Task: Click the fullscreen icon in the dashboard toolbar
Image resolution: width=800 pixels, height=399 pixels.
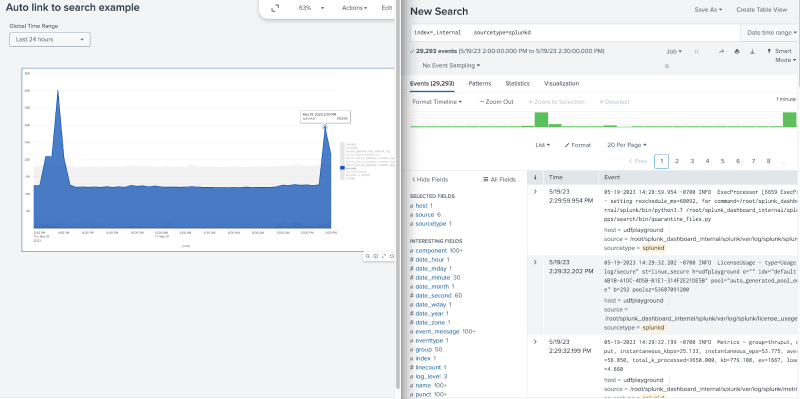Action: point(275,8)
